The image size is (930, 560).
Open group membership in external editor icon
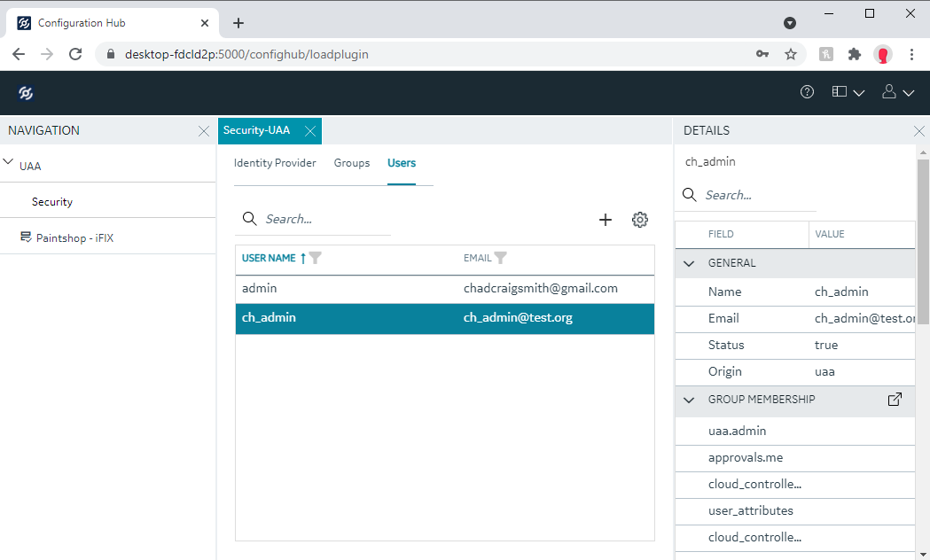895,400
